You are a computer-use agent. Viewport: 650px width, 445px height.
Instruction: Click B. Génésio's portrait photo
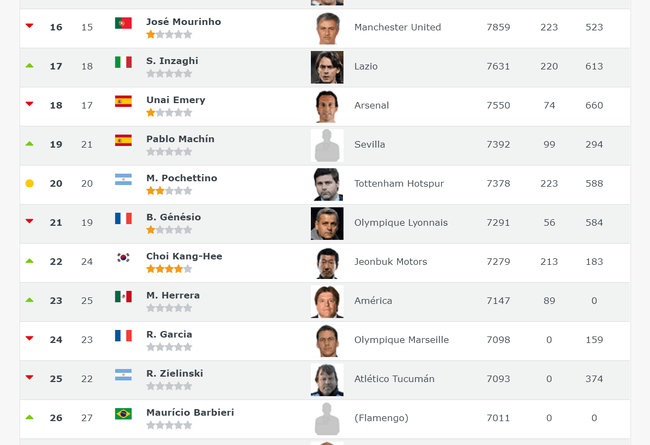coord(327,224)
